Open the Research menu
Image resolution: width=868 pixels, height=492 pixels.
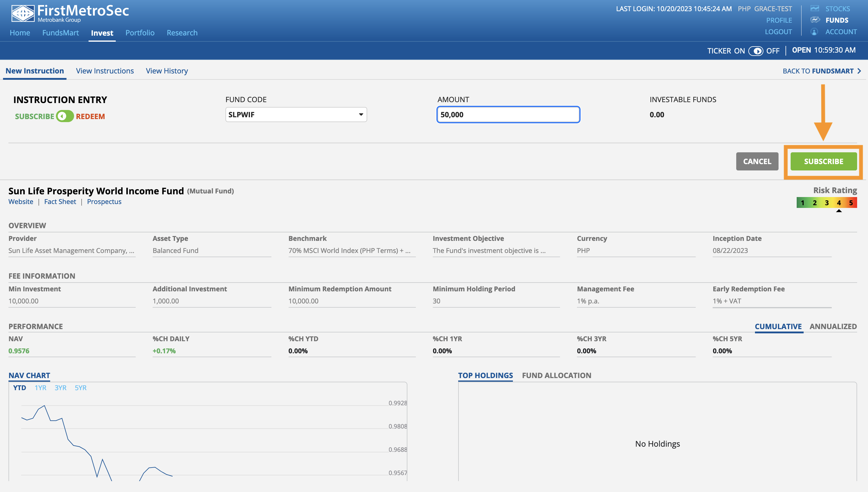pyautogui.click(x=182, y=33)
